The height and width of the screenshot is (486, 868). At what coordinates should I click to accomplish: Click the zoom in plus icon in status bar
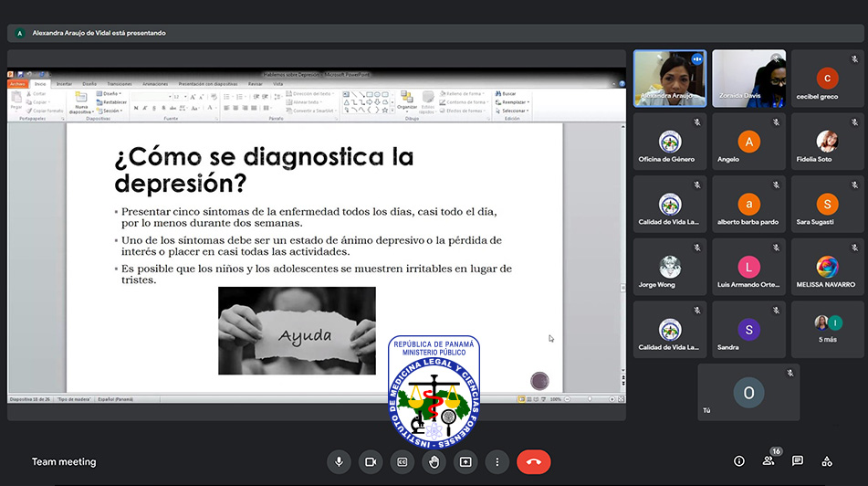click(x=612, y=399)
